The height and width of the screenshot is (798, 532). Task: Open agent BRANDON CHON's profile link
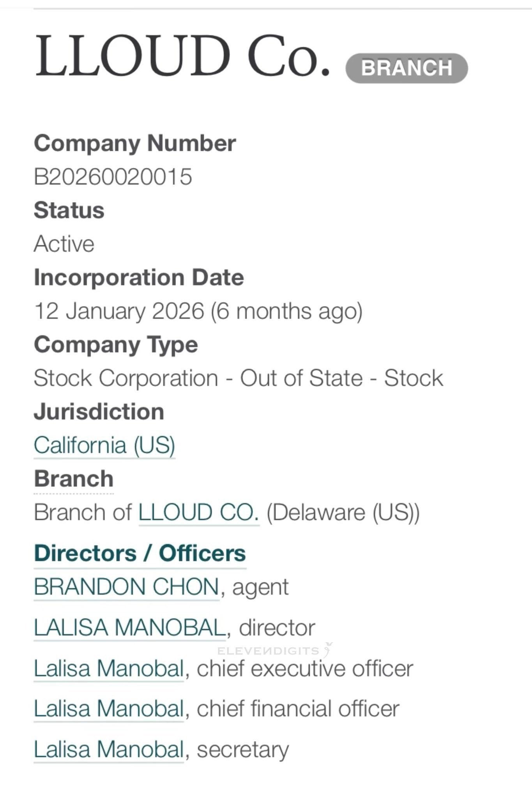click(x=127, y=587)
